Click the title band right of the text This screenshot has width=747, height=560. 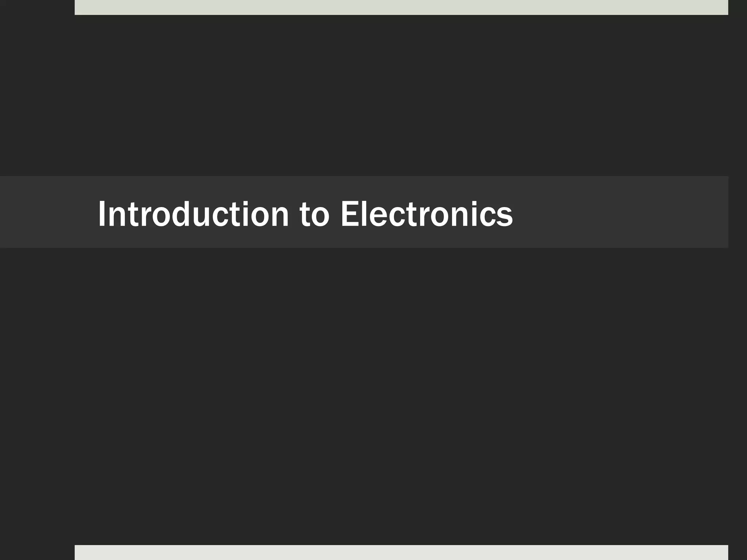pyautogui.click(x=620, y=212)
